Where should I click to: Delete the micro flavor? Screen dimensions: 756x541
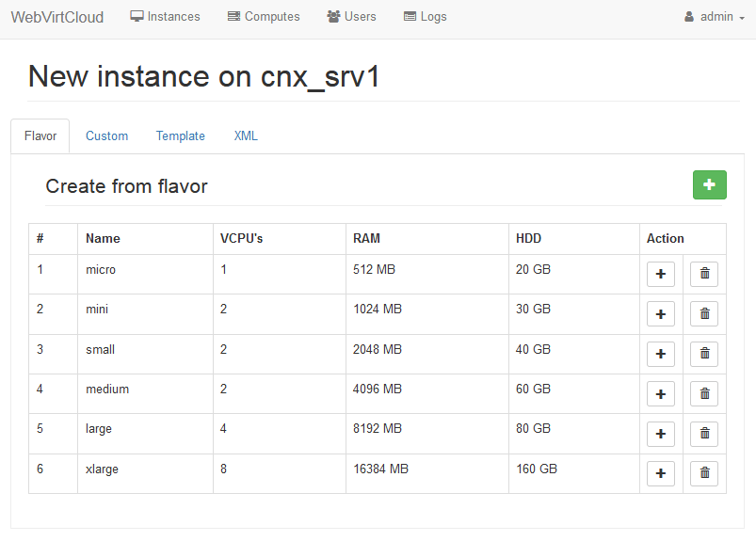pos(703,274)
